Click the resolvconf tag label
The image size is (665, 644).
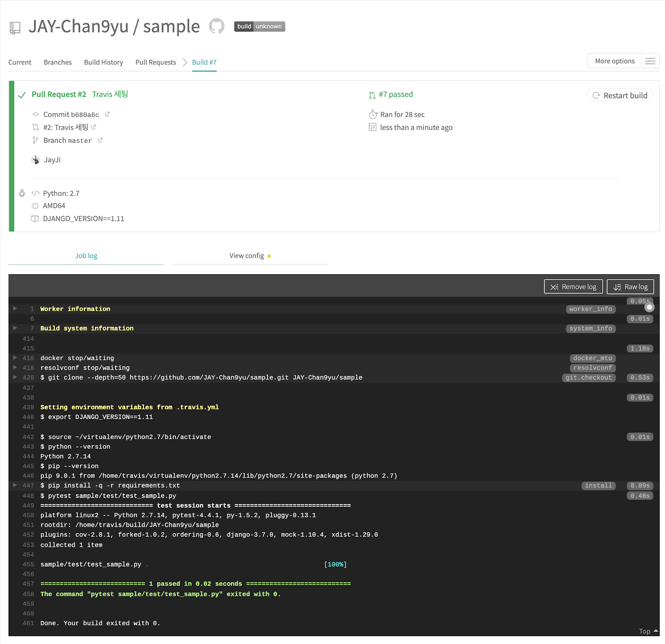coord(593,368)
